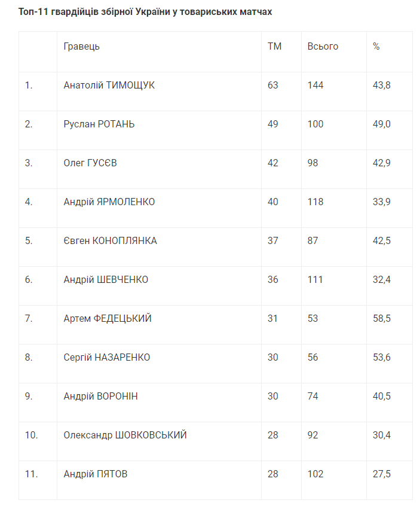Click the table title heading text

click(x=145, y=12)
